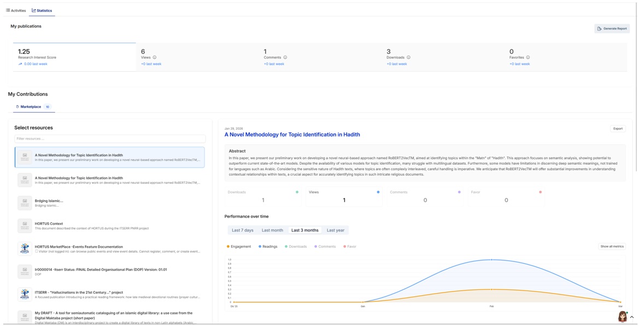Screen dimensions: 644x326
Task: Click red dot on Favor metric card
Action: click(540, 192)
